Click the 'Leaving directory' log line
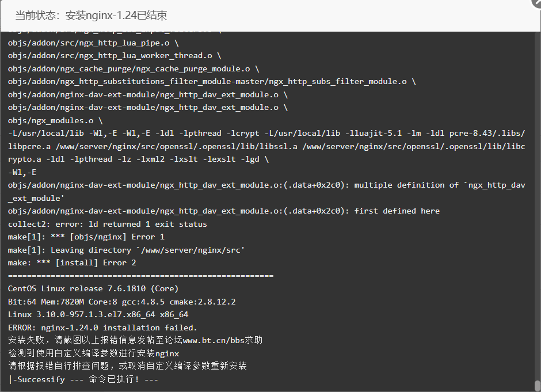The width and height of the screenshot is (541, 392). [x=126, y=250]
